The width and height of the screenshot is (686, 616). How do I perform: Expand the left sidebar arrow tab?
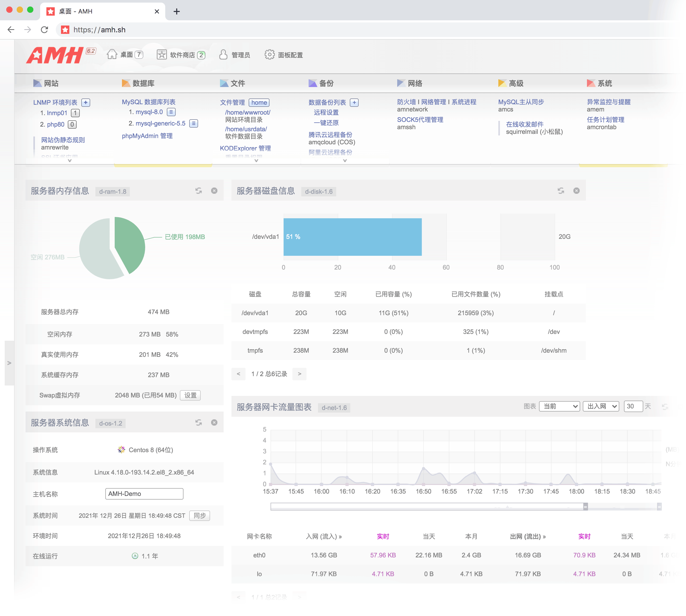pos(9,363)
